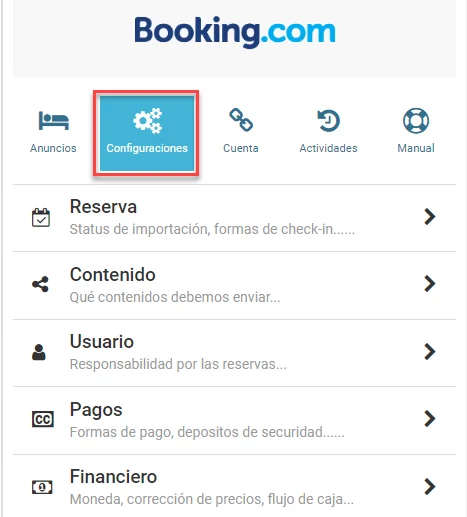Expand the Usuario chevron arrow
Viewport: 467px width, 517px height.
[x=430, y=352]
